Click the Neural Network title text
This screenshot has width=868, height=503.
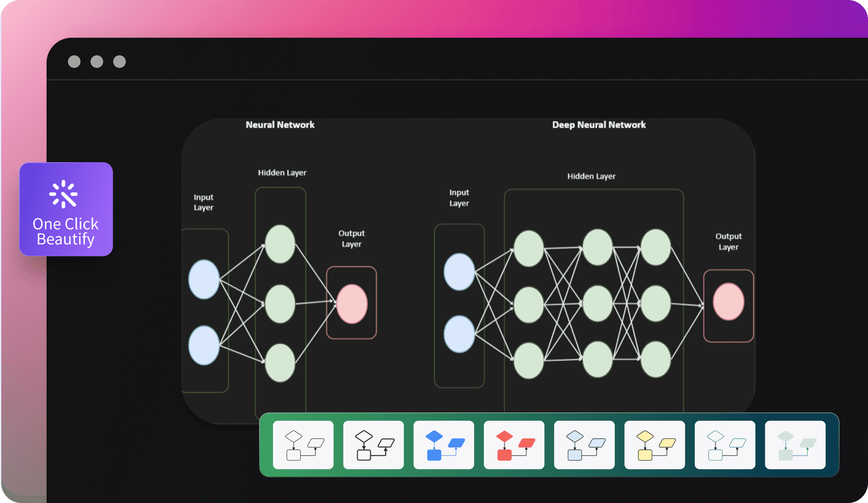pyautogui.click(x=280, y=124)
